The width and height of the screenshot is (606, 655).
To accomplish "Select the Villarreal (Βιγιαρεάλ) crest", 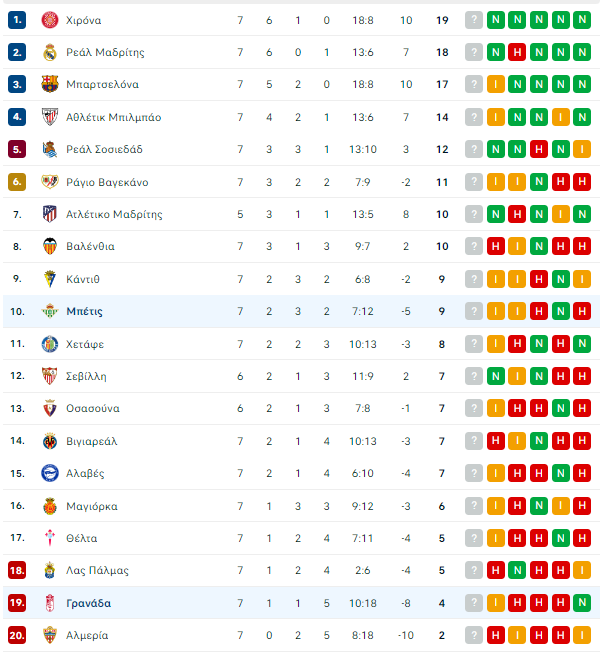I will [50, 441].
